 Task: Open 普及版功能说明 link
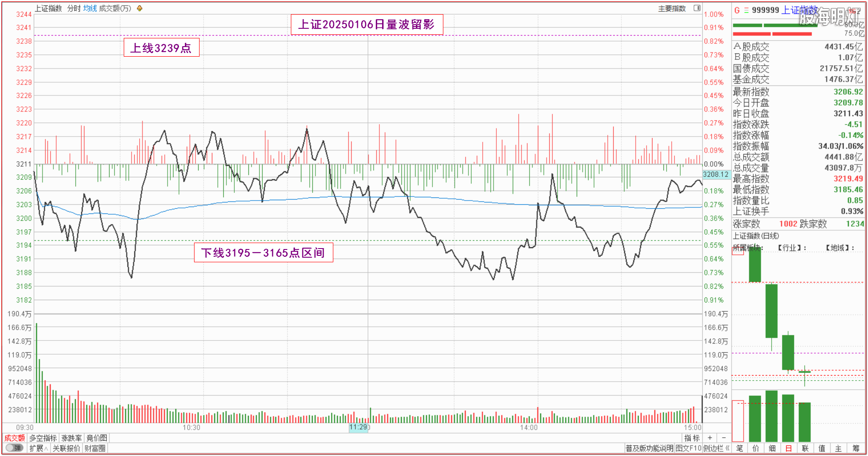(649, 448)
